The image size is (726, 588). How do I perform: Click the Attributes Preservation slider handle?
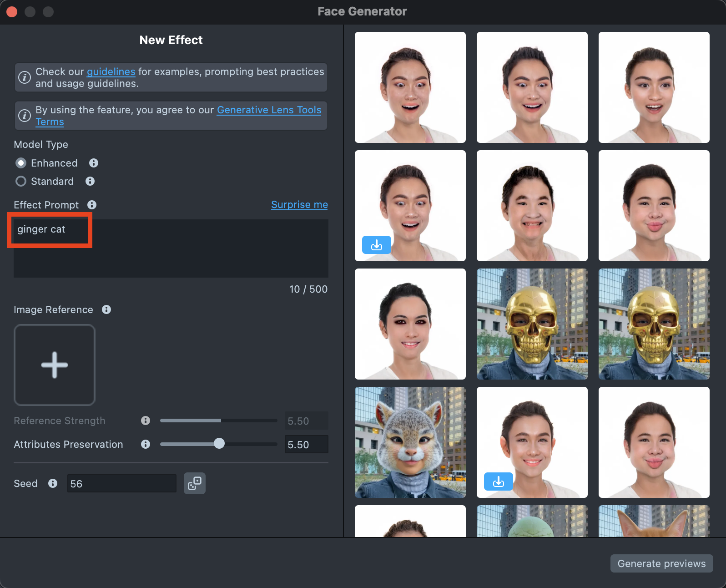[219, 444]
